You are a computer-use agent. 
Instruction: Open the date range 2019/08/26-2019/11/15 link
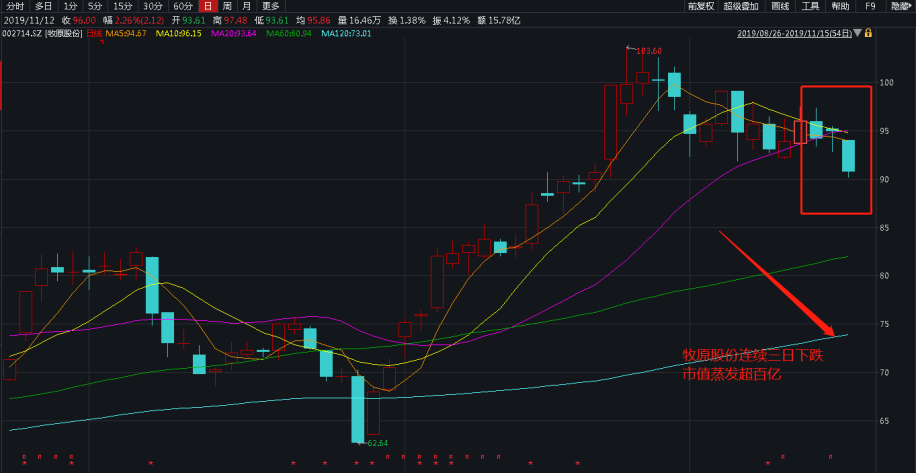[x=795, y=33]
